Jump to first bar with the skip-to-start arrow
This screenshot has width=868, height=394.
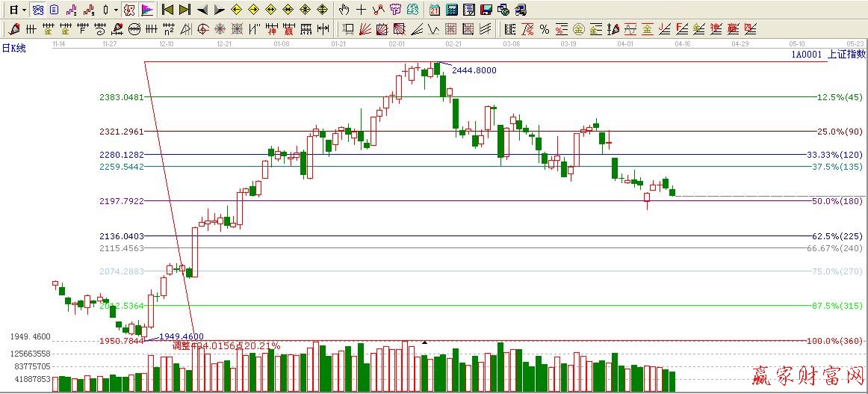click(168, 10)
